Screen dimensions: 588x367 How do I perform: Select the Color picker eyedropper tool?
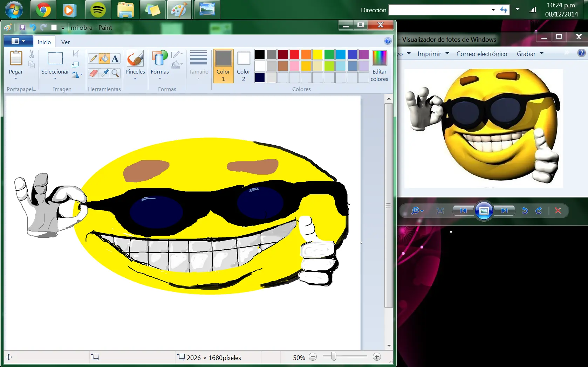click(x=104, y=73)
